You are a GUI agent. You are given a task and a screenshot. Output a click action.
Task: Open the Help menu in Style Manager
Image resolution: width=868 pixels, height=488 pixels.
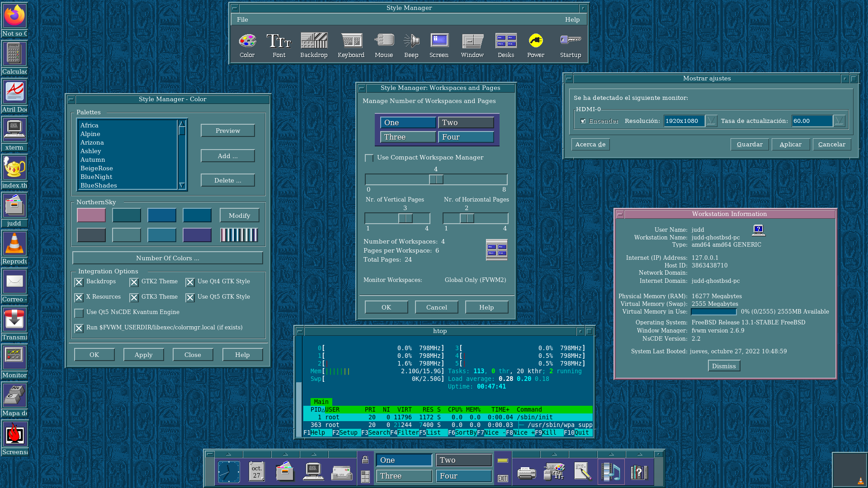tap(572, 20)
